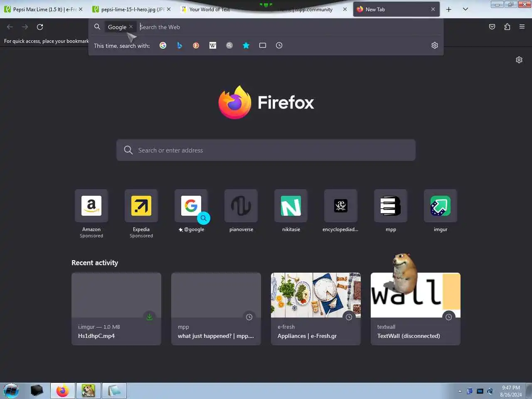Open the black box taskbar application
This screenshot has width=532, height=399.
click(x=37, y=391)
